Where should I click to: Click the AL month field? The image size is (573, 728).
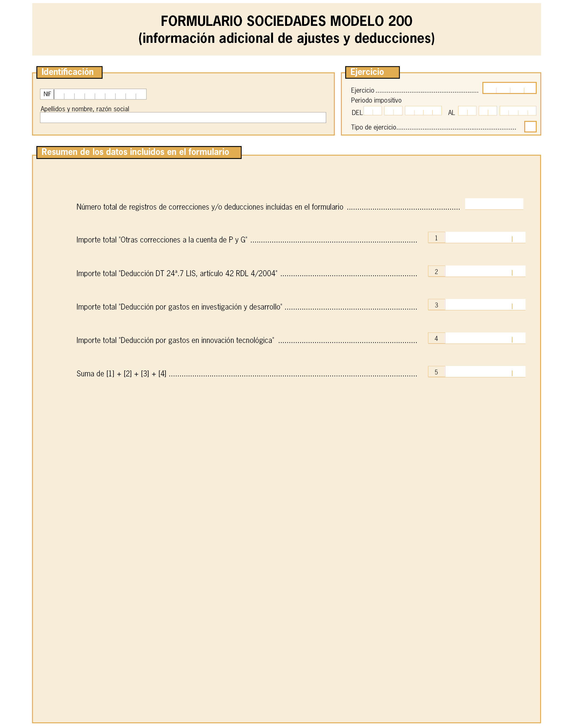pyautogui.click(x=488, y=111)
